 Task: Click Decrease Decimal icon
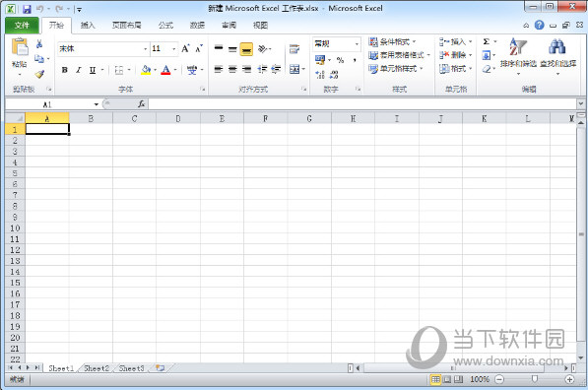pyautogui.click(x=334, y=74)
